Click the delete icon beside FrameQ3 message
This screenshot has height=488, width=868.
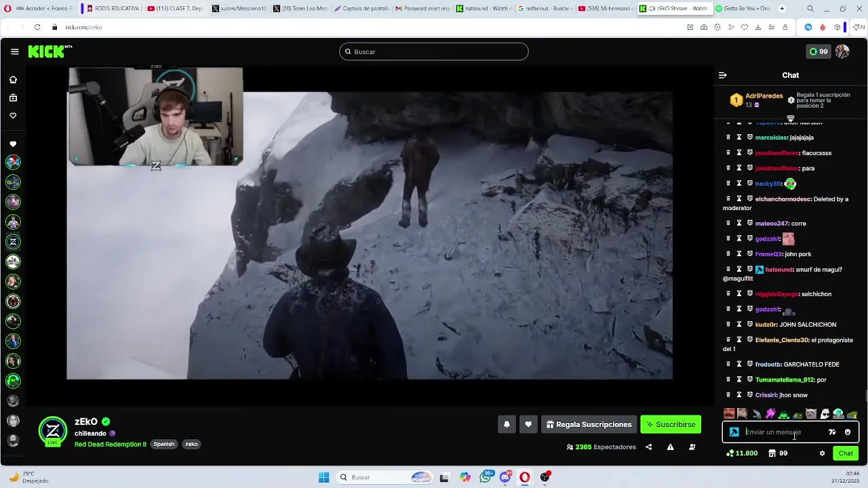tap(728, 253)
